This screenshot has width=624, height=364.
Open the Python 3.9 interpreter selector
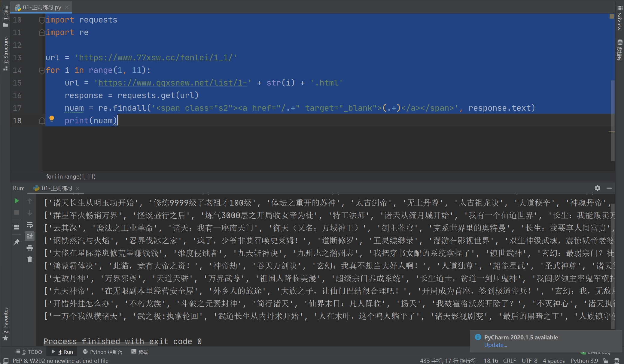(x=584, y=361)
